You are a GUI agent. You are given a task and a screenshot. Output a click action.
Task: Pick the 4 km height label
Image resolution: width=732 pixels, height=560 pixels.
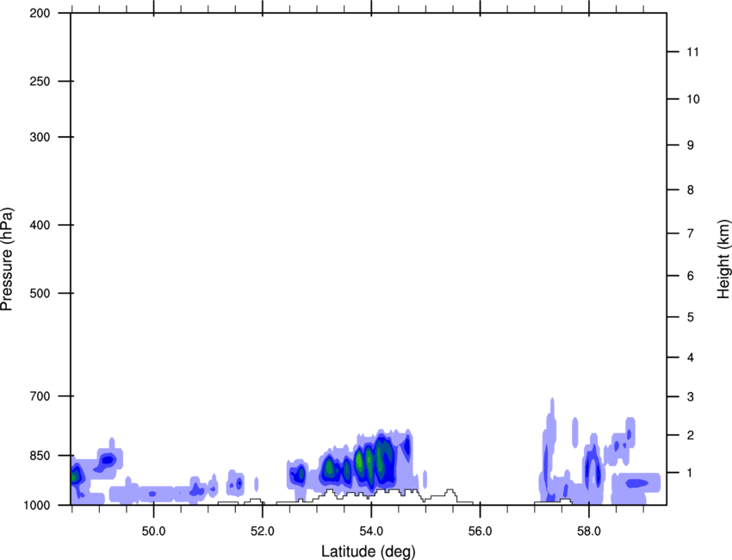[691, 358]
